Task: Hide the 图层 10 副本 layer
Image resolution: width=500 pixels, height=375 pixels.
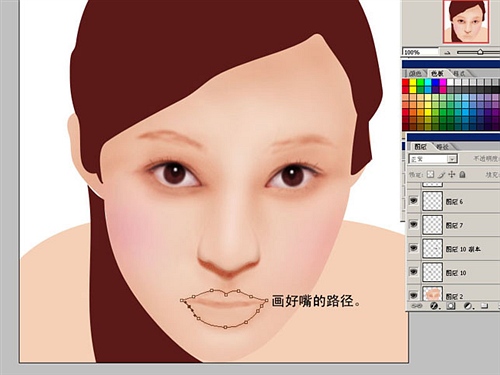Action: (x=414, y=248)
